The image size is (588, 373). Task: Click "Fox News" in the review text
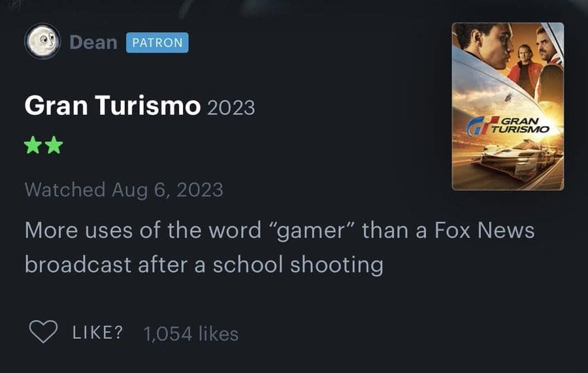(485, 230)
